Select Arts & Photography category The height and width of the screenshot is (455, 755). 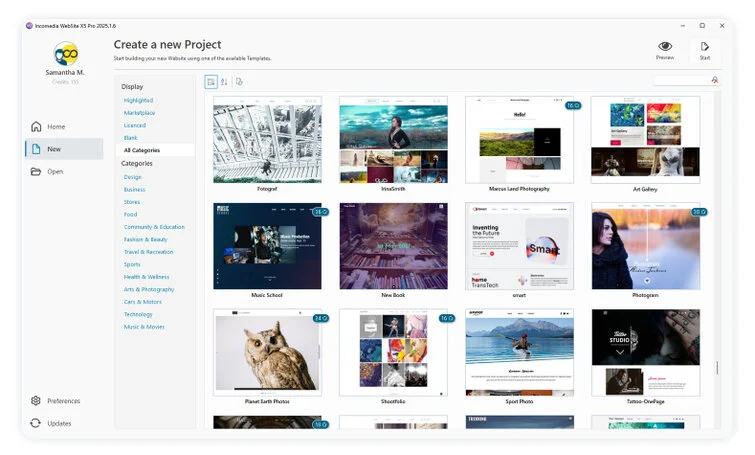click(148, 289)
